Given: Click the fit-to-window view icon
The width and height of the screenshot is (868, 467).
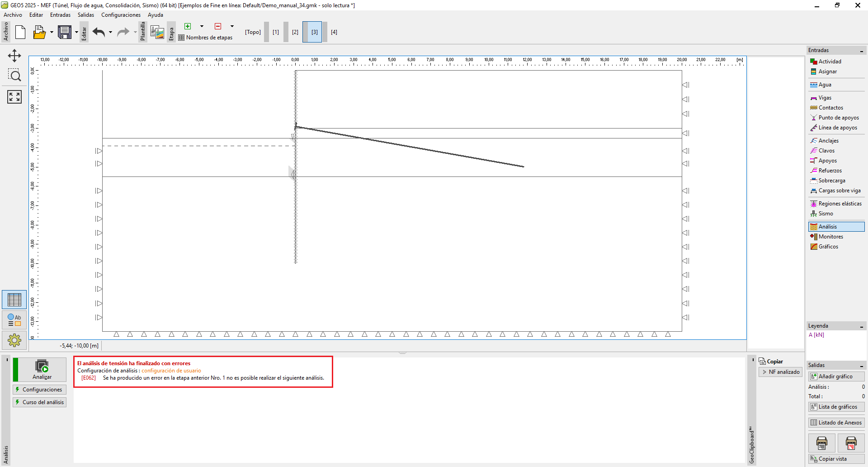Looking at the screenshot, I should pyautogui.click(x=14, y=96).
